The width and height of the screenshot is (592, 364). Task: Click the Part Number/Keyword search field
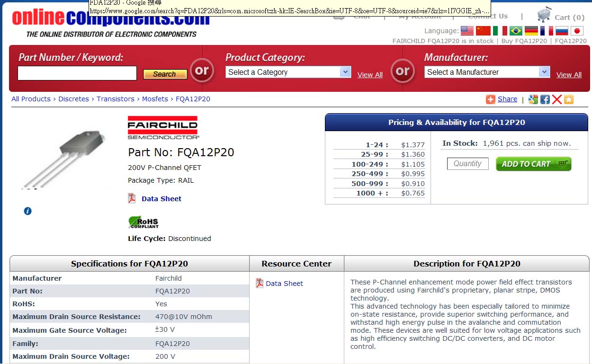pyautogui.click(x=77, y=73)
